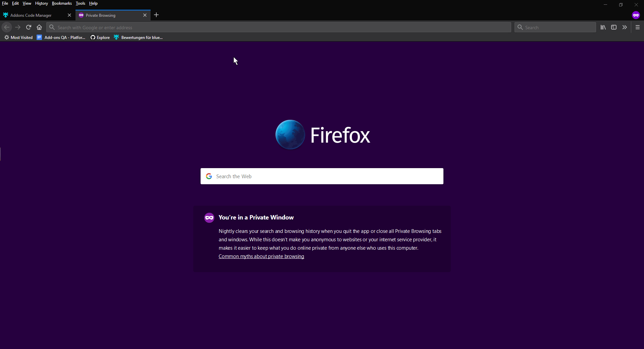Go forward with the arrow button

[18, 27]
